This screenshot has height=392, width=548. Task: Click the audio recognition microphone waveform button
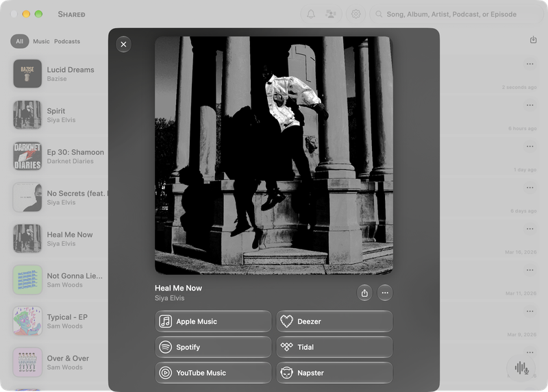521,367
